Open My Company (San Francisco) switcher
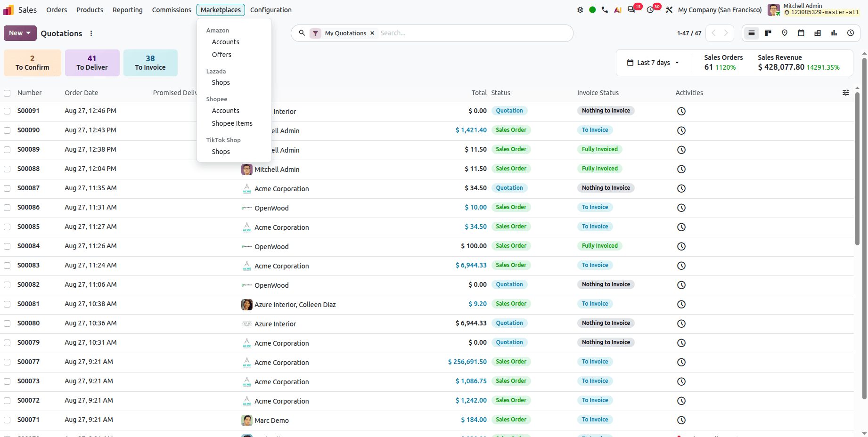Screen dimensions: 868x437 tap(720, 10)
